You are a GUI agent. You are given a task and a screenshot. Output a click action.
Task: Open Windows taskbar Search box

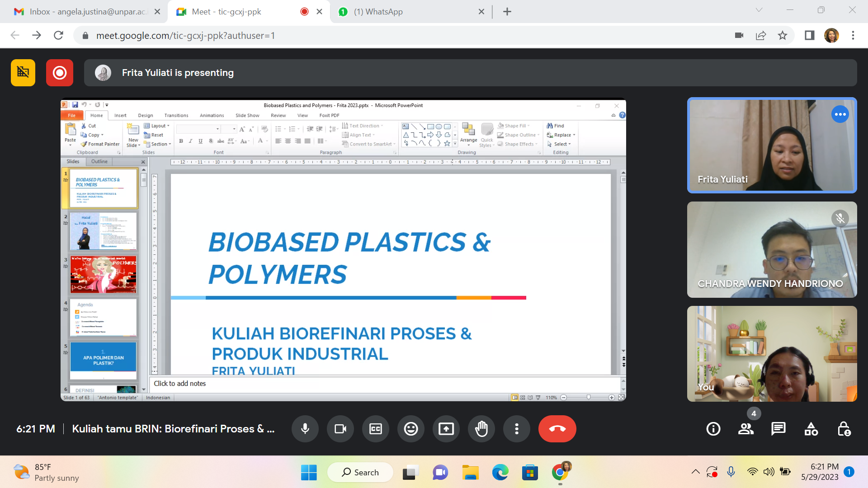(360, 472)
